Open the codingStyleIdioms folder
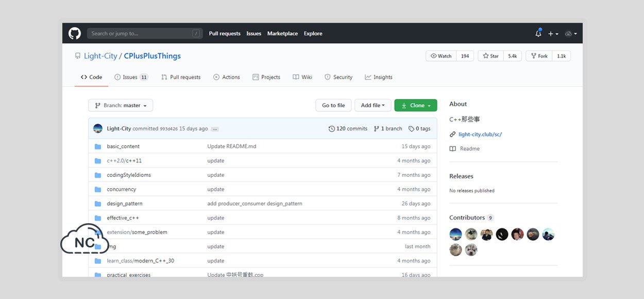The image size is (644, 299). click(x=129, y=175)
